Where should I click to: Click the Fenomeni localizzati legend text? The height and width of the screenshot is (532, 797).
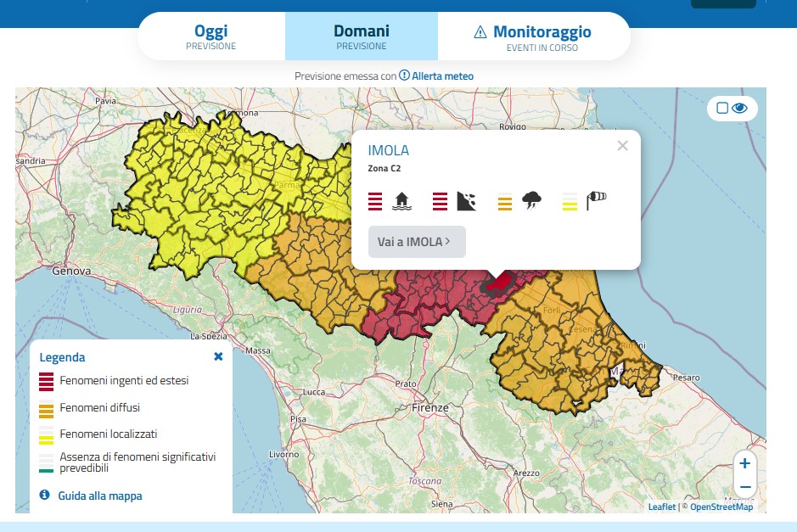(x=109, y=434)
